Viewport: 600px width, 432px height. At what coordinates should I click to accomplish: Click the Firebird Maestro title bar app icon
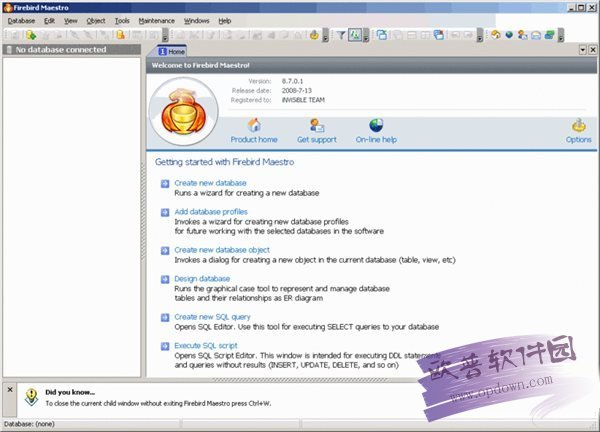8,7
